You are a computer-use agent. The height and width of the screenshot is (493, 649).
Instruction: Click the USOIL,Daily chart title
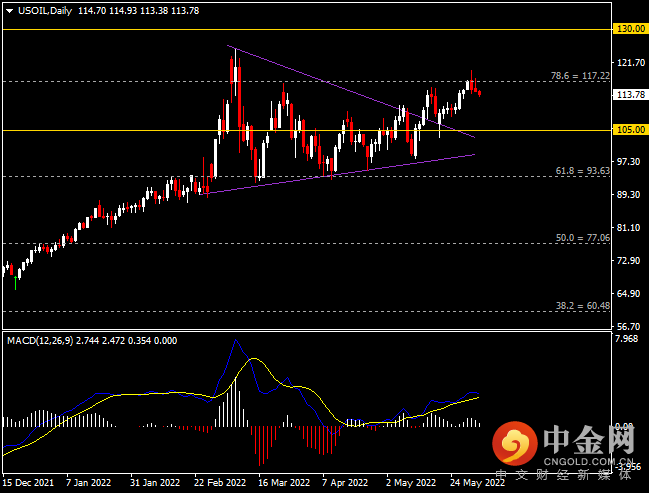[45, 11]
